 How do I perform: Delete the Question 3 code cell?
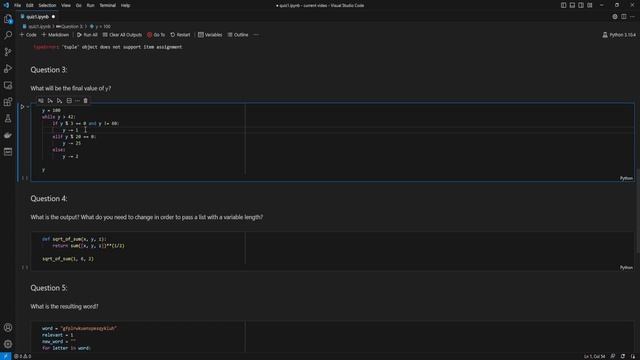point(85,100)
